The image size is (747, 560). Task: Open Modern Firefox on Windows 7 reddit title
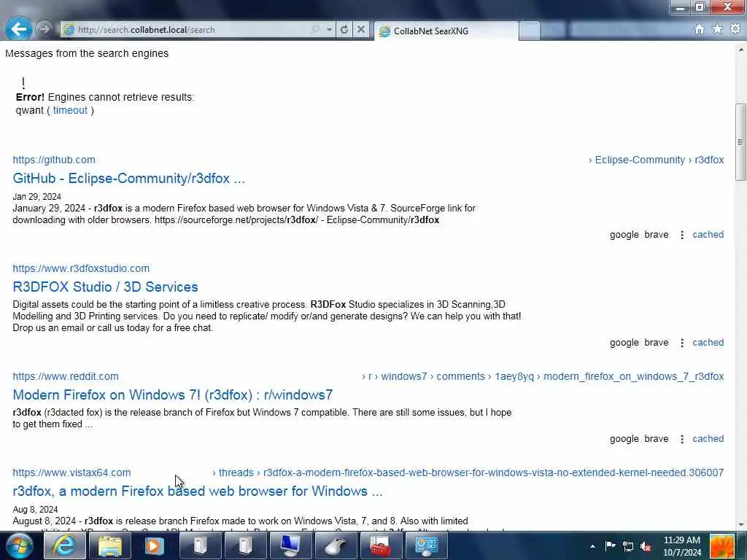[173, 395]
